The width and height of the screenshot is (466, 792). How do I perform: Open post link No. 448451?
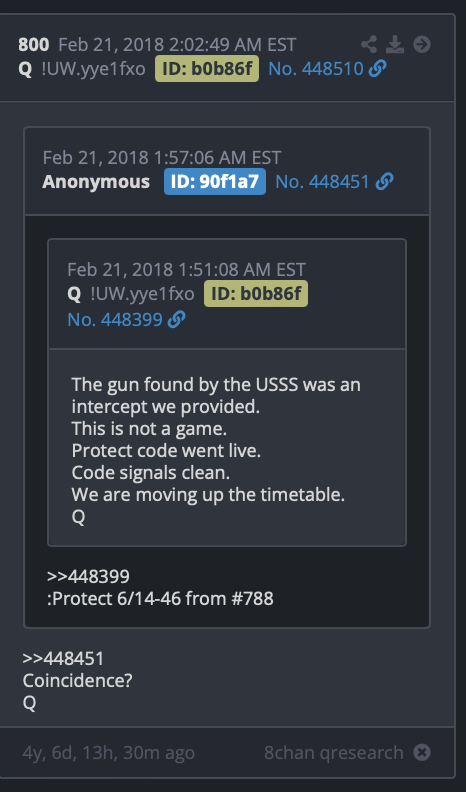pos(322,181)
